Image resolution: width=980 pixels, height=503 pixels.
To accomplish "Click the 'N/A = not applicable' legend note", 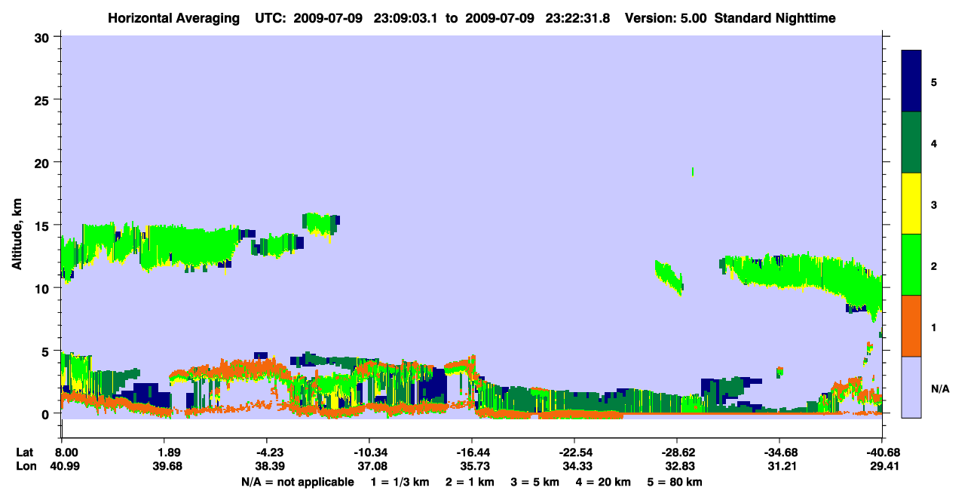I will (x=297, y=482).
